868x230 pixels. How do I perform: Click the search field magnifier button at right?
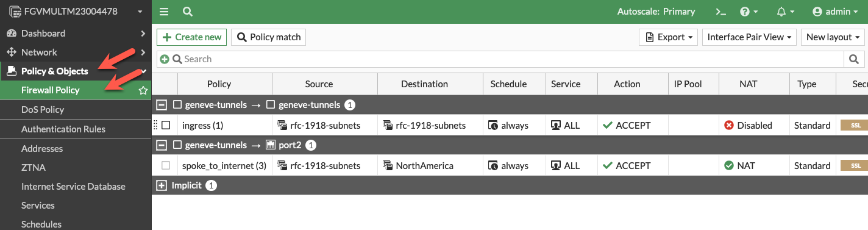[854, 59]
